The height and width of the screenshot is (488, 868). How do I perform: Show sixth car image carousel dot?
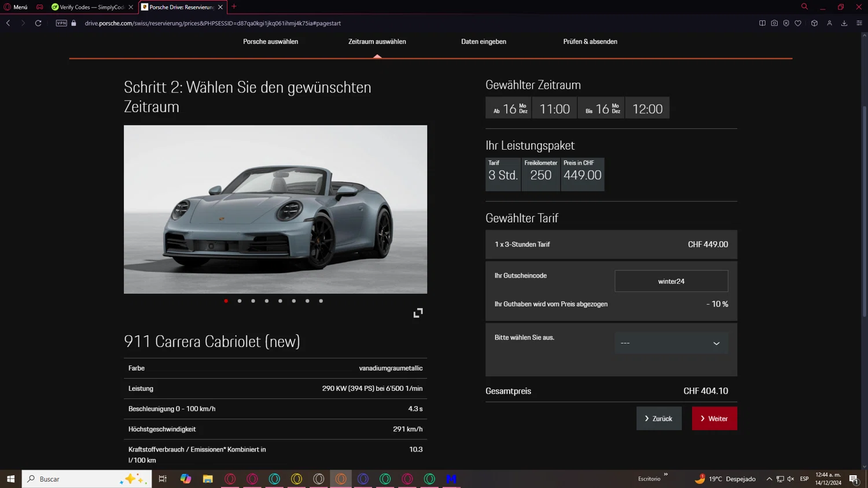point(294,301)
